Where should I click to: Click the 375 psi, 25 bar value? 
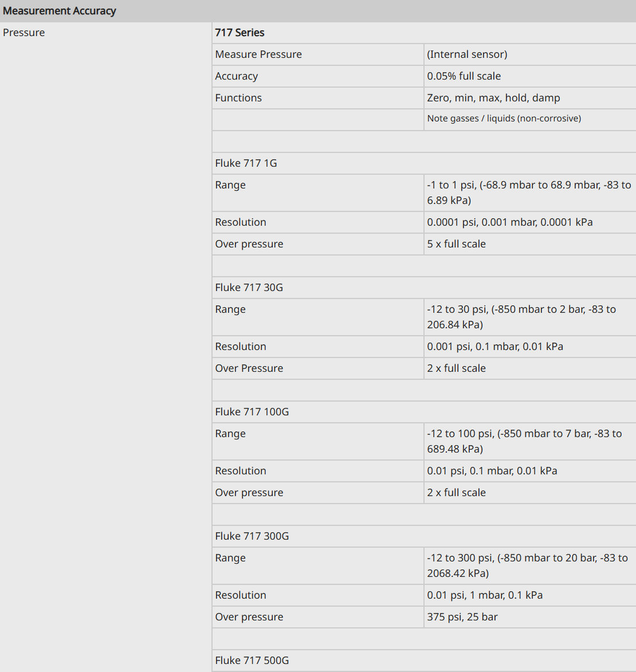click(x=462, y=617)
